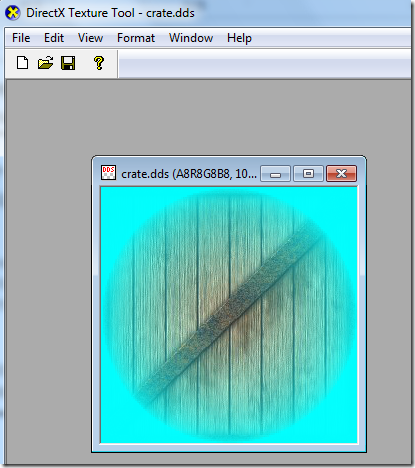The image size is (415, 468).
Task: Minimize the crate.dds child window
Action: (275, 174)
